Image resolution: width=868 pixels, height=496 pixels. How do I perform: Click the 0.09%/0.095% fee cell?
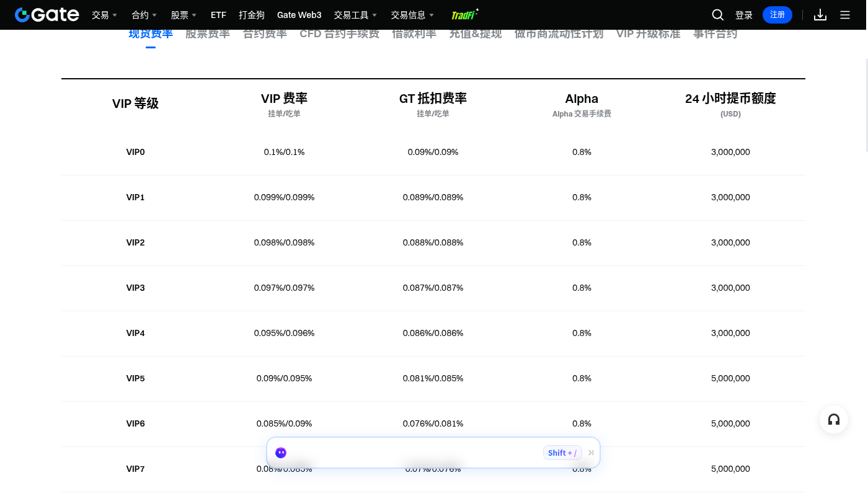284,378
